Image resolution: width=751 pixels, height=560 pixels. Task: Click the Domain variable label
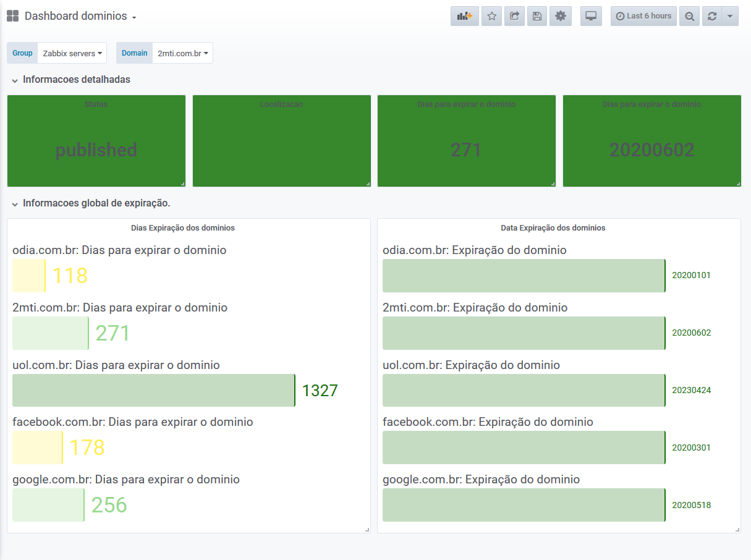(135, 53)
